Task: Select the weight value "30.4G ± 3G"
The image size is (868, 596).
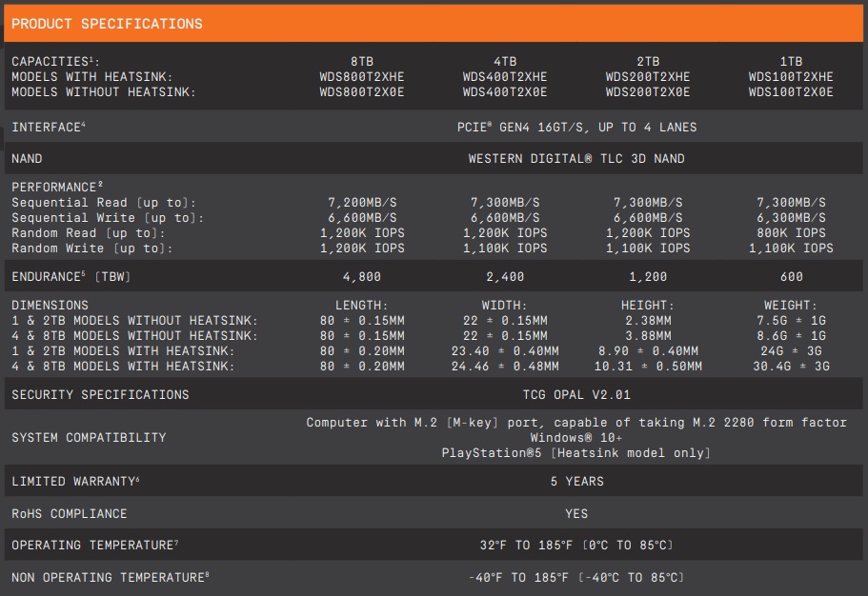Action: (x=791, y=367)
